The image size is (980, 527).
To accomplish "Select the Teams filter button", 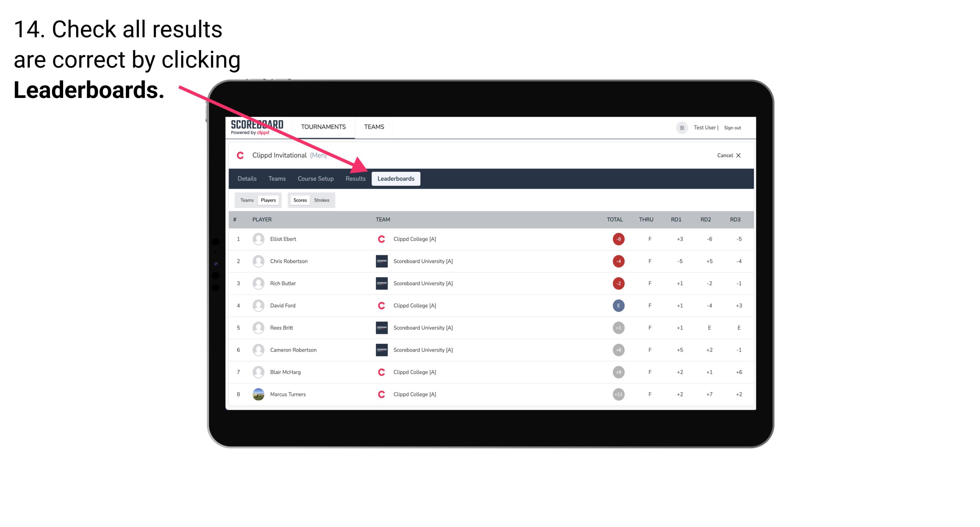I will coord(246,200).
